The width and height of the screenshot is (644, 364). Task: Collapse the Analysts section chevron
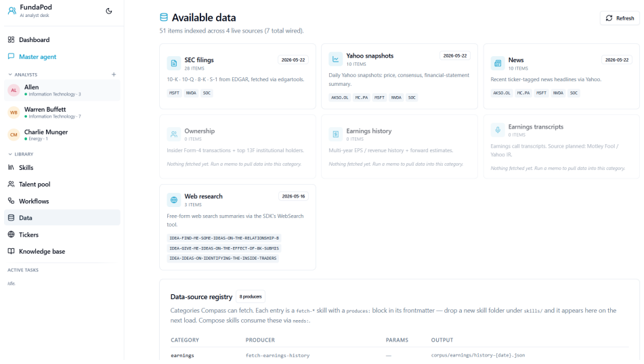10,74
